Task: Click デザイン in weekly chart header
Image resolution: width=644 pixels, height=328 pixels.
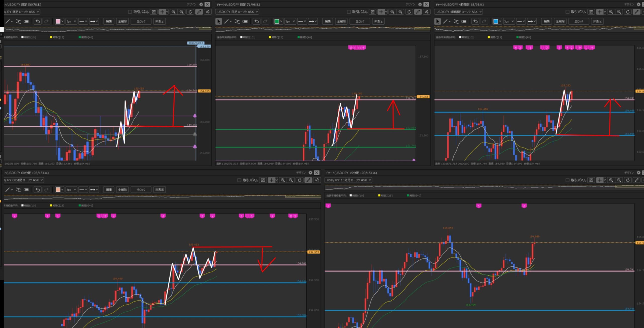Action: [x=191, y=4]
